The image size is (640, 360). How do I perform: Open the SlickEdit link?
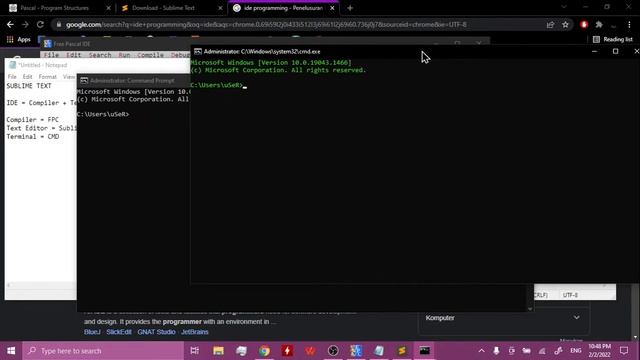[x=119, y=332]
